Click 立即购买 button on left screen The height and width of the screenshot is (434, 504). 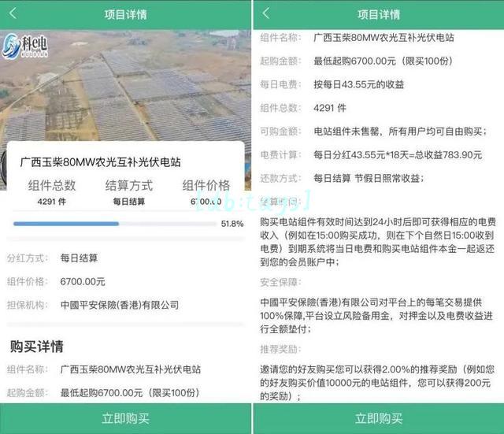pos(125,418)
